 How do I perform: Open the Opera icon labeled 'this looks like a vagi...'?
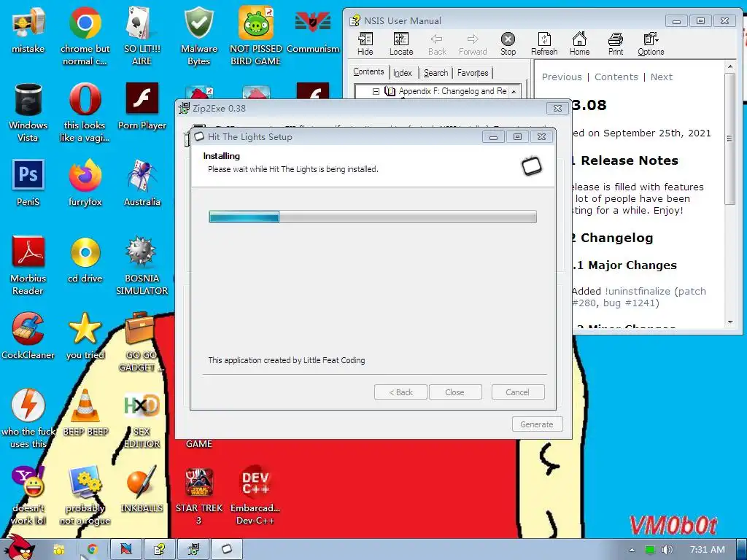click(x=85, y=112)
